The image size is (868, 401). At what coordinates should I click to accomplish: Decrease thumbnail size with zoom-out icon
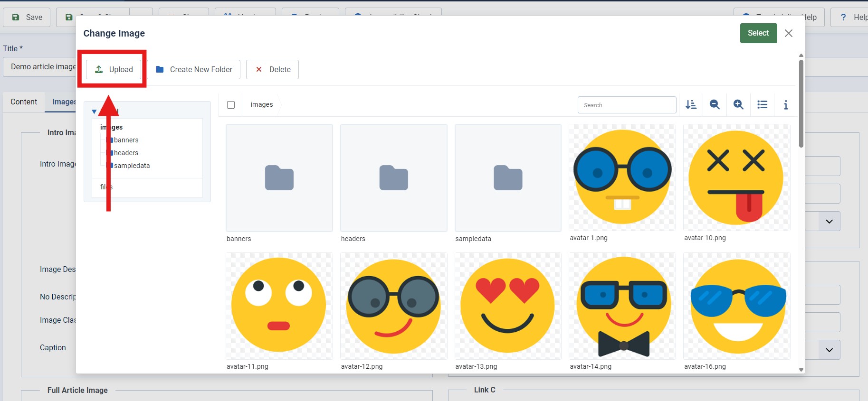[715, 104]
